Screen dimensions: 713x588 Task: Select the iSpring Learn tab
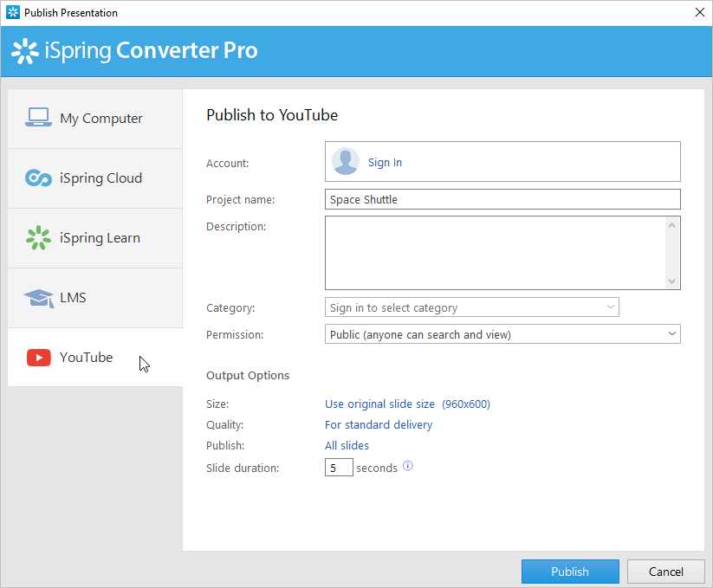95,238
